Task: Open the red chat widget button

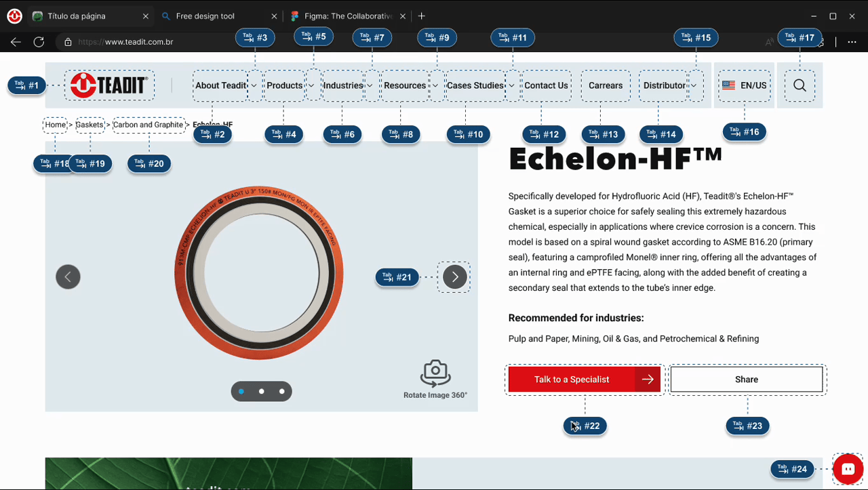Action: pos(848,468)
